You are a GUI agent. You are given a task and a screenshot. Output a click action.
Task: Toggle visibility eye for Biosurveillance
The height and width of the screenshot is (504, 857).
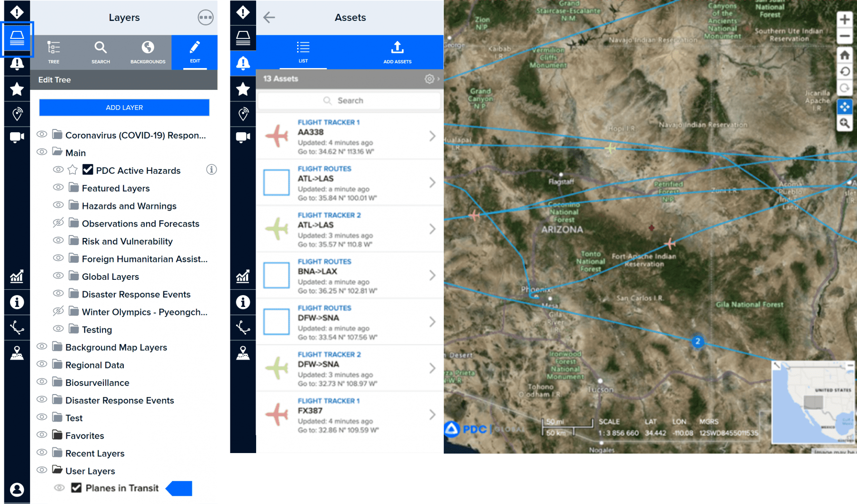42,382
